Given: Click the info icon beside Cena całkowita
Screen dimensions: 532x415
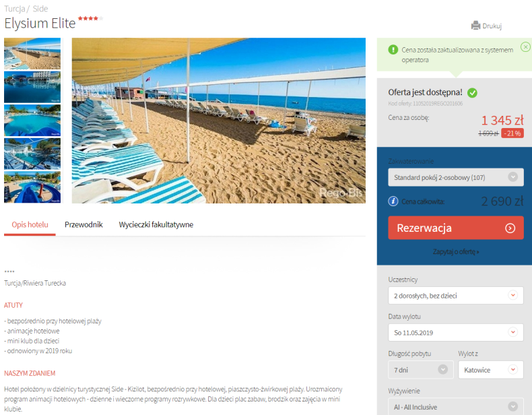Looking at the screenshot, I should click(393, 201).
